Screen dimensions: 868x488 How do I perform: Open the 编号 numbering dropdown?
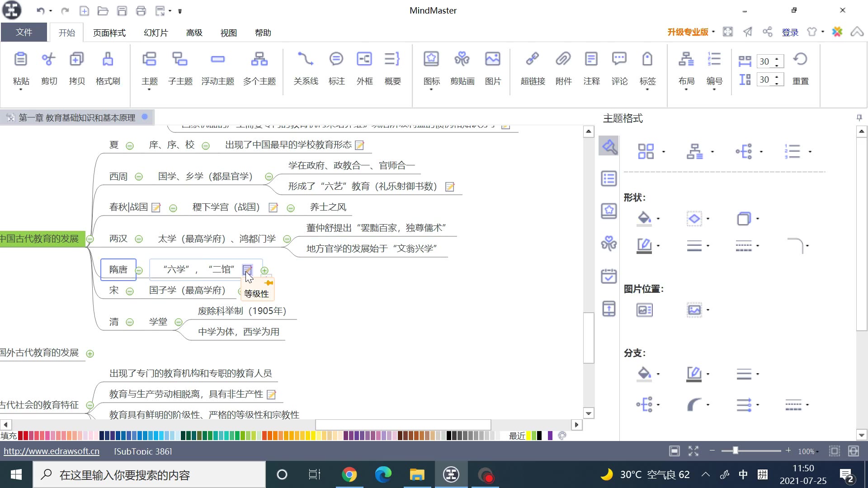click(x=714, y=89)
